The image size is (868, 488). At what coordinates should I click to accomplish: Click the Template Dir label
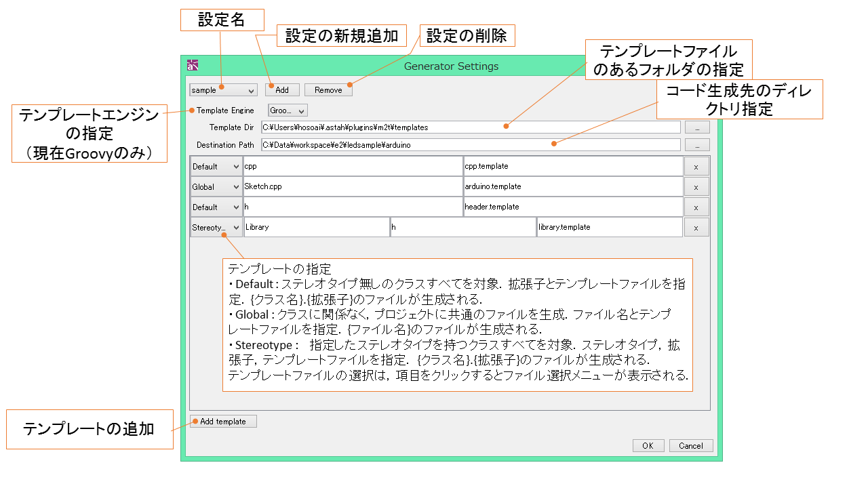click(232, 127)
